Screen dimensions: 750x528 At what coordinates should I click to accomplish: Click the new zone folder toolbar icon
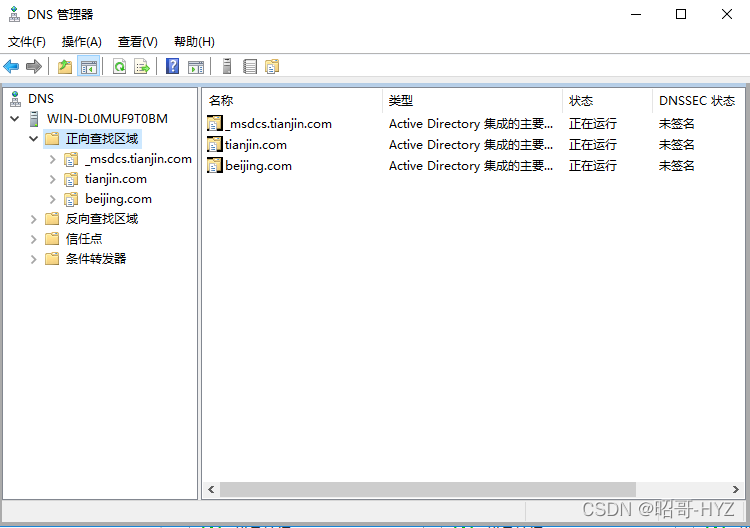(272, 66)
